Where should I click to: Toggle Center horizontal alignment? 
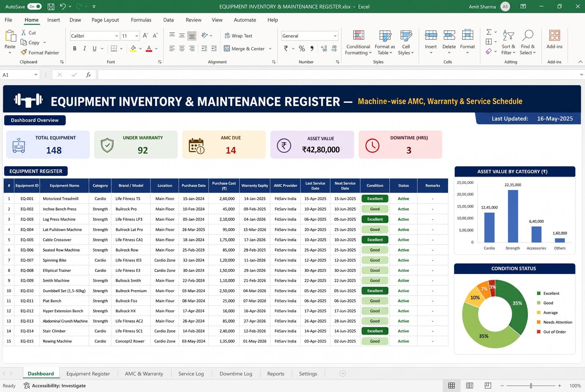182,48
